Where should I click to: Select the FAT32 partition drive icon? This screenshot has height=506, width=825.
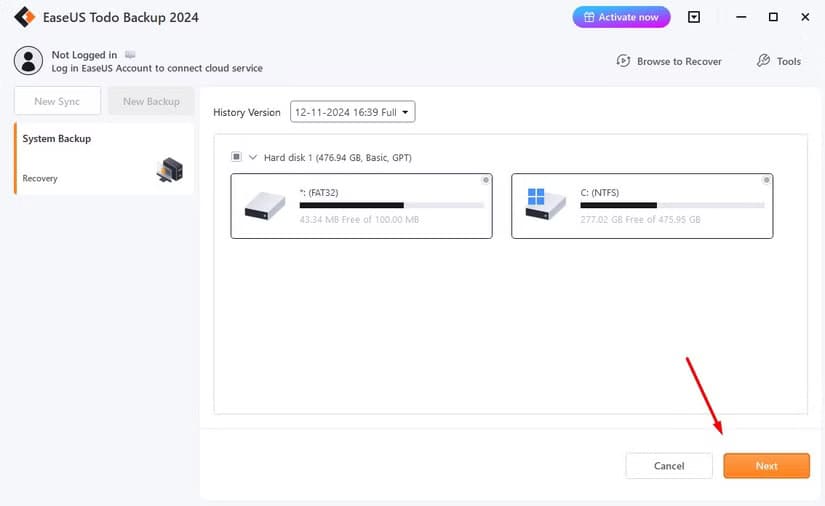tap(265, 206)
